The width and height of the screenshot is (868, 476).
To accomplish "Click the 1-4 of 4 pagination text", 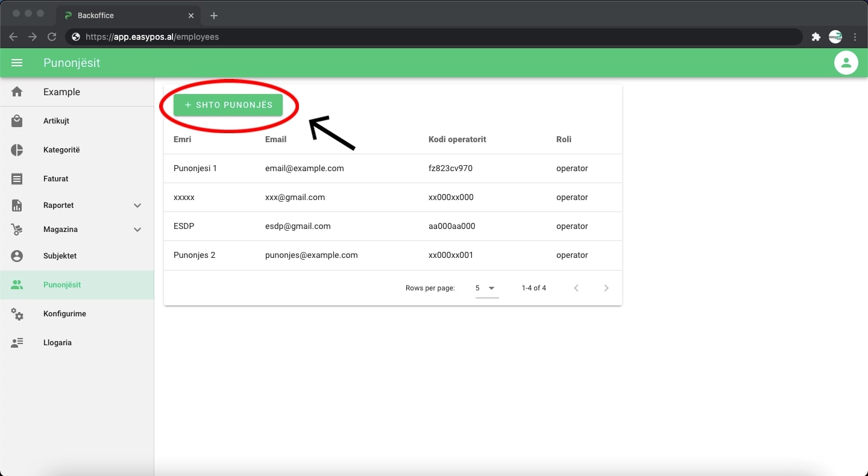I will coord(534,288).
